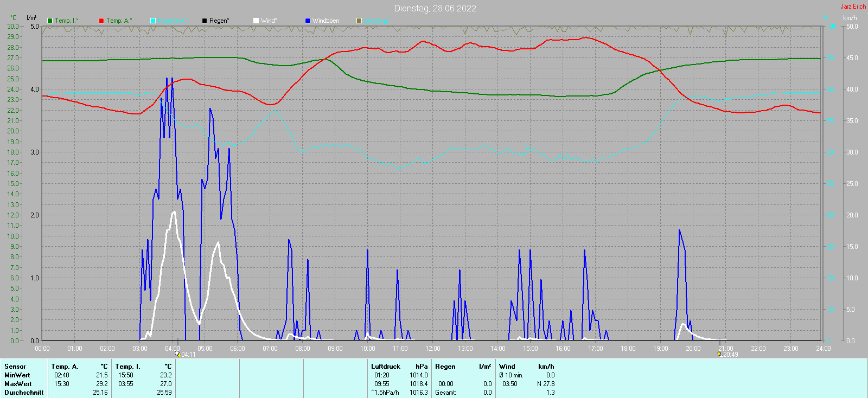
Task: Click the cyan Feuchte A. legend square
Action: coord(153,21)
